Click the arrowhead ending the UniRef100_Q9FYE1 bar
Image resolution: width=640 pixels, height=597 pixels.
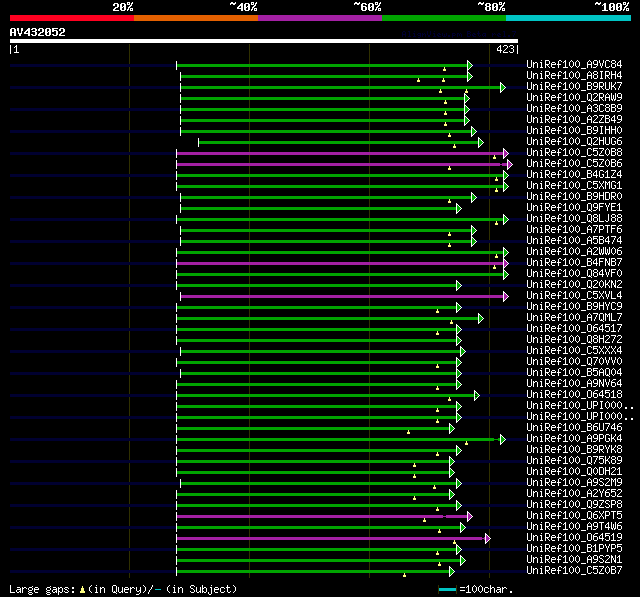(x=459, y=209)
